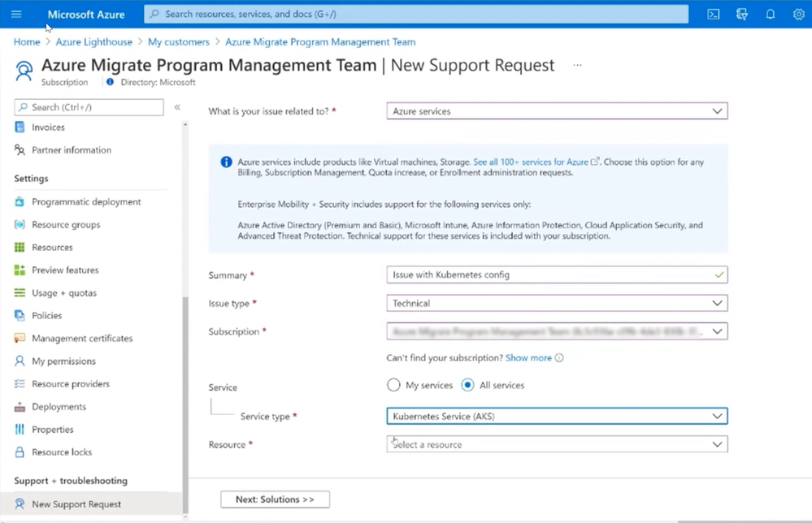Open the Issue type dropdown

point(557,303)
